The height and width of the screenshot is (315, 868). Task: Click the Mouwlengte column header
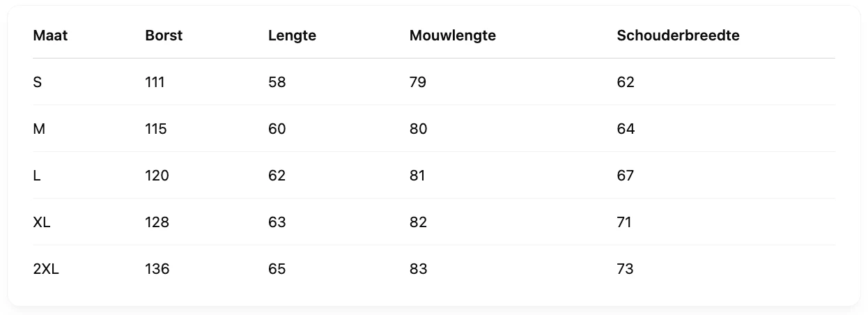point(453,36)
